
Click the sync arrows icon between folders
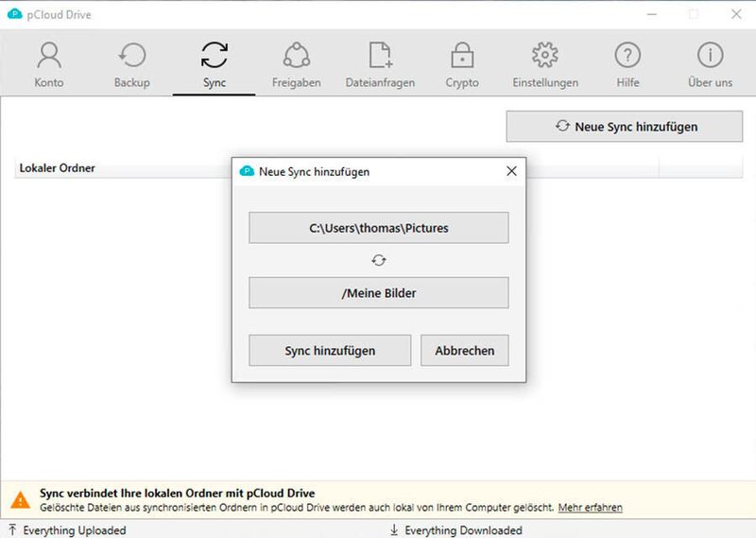pos(379,261)
